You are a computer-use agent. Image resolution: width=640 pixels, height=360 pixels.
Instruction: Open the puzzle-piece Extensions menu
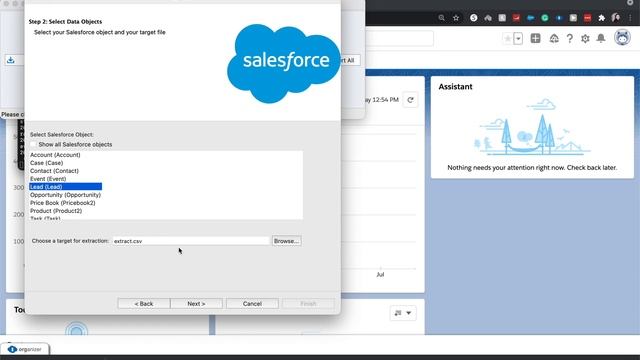[x=601, y=18]
